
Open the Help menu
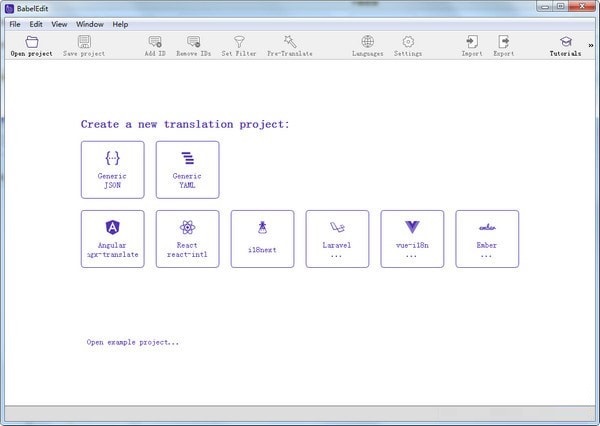tap(120, 24)
